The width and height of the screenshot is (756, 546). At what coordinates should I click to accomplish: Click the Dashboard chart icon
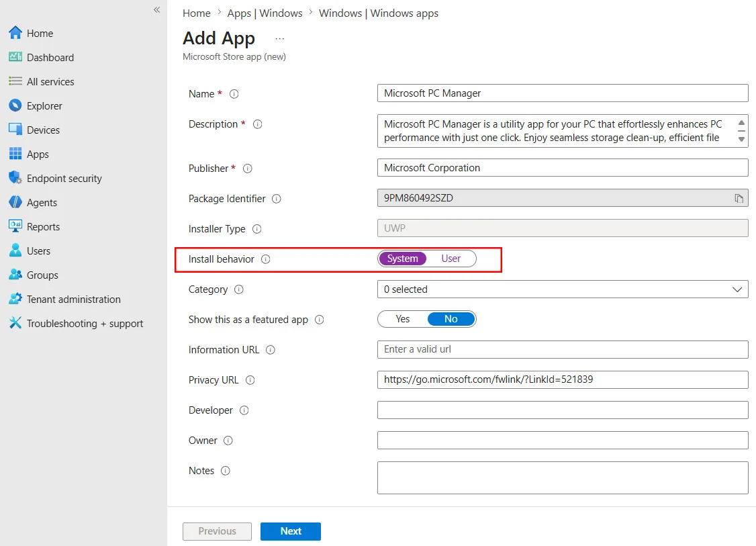[15, 57]
